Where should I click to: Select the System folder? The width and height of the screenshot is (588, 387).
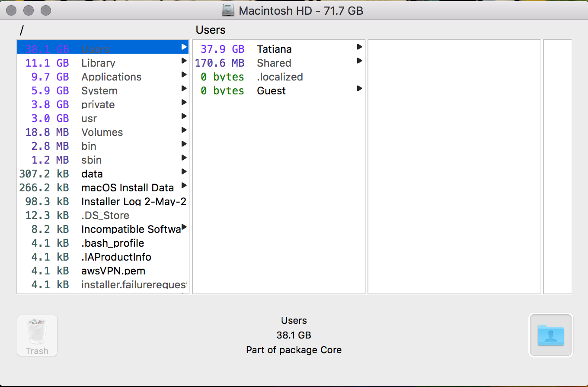click(x=99, y=90)
